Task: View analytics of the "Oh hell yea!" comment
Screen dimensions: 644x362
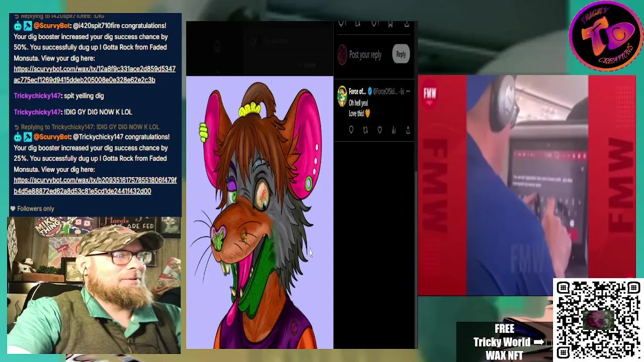Action: coord(394,130)
